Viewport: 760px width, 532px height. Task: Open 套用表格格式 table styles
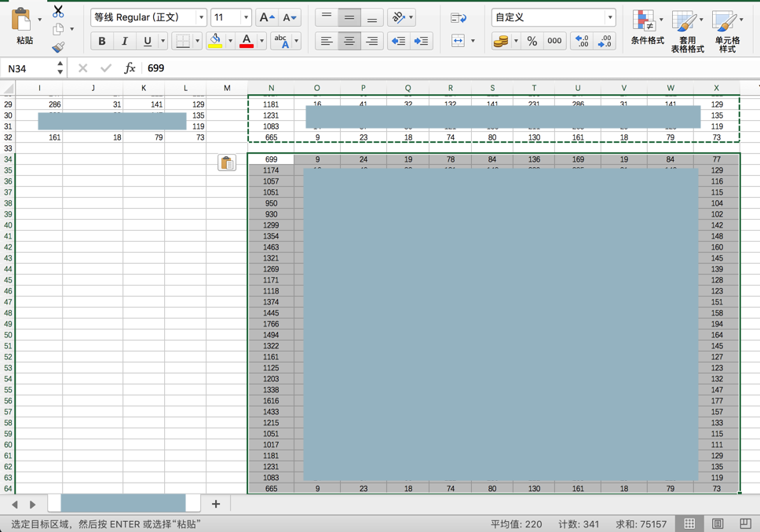click(x=687, y=31)
